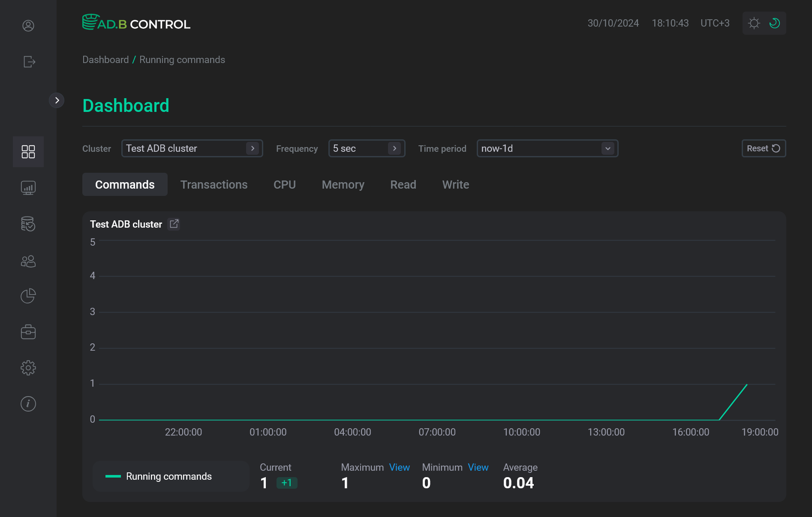Click the Test ADB cluster chart title
The height and width of the screenshot is (517, 812).
click(x=126, y=224)
